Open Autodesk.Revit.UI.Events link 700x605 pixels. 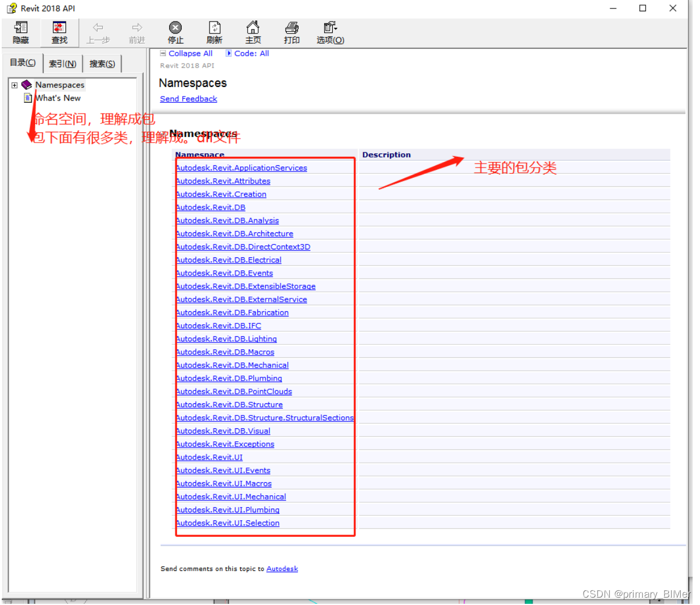pyautogui.click(x=223, y=470)
